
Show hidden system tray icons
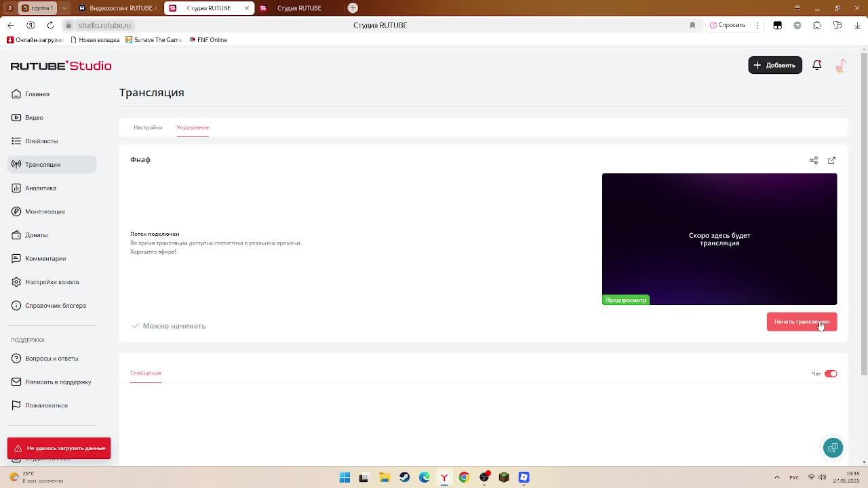pos(777,477)
